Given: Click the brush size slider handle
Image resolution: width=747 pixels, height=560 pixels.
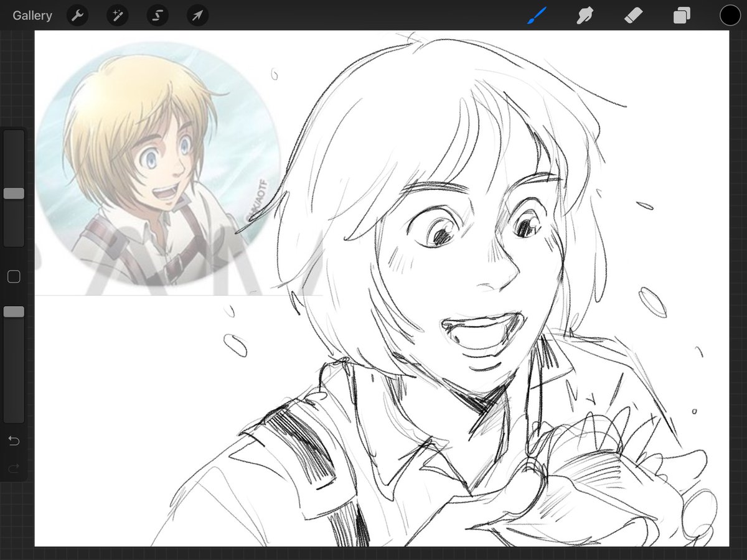Looking at the screenshot, I should 14,194.
